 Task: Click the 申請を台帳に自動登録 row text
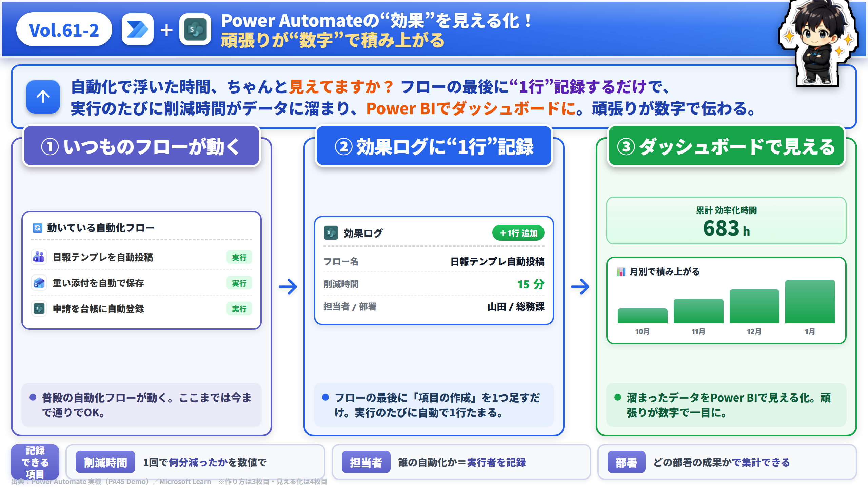98,309
